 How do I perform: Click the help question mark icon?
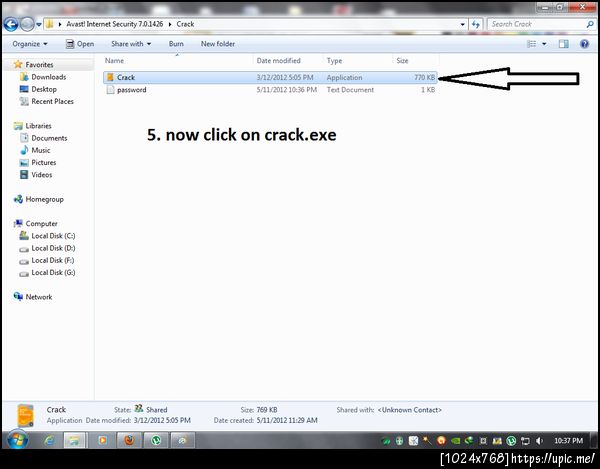584,44
